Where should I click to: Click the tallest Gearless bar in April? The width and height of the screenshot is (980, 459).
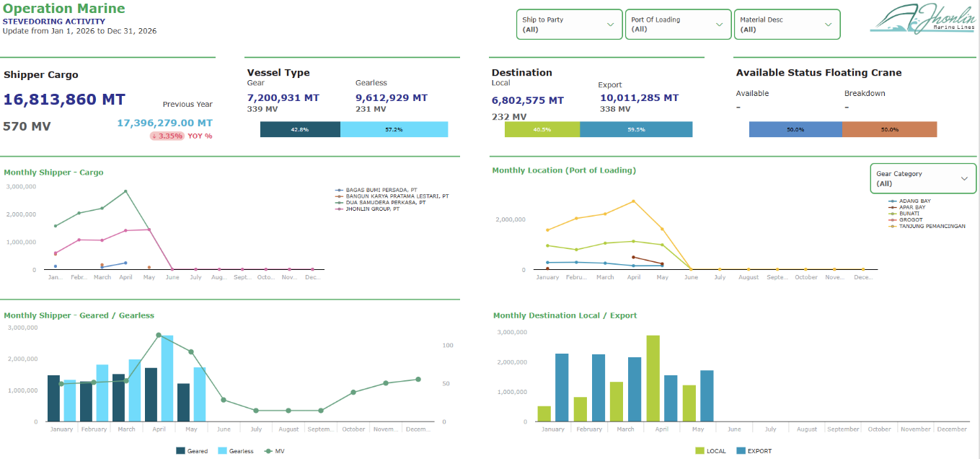click(167, 378)
